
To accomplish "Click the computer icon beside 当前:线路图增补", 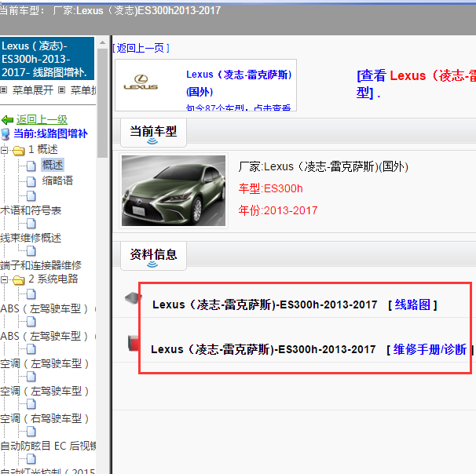I will tap(5, 134).
